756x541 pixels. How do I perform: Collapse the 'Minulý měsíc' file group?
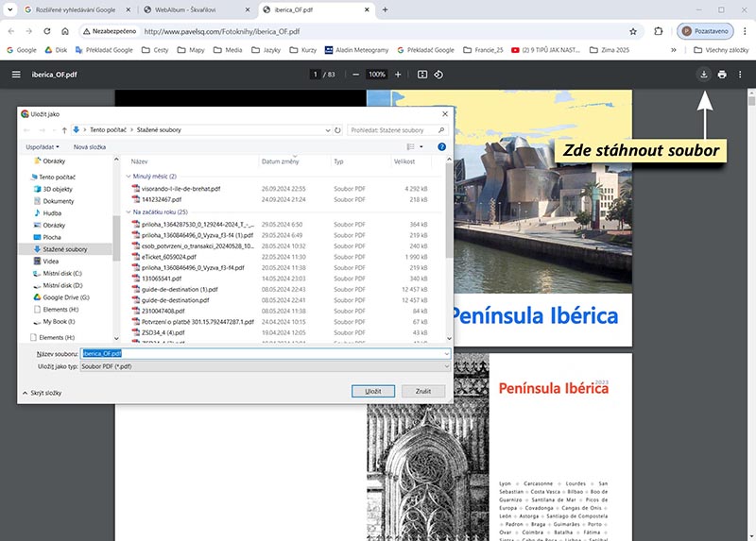(x=128, y=176)
